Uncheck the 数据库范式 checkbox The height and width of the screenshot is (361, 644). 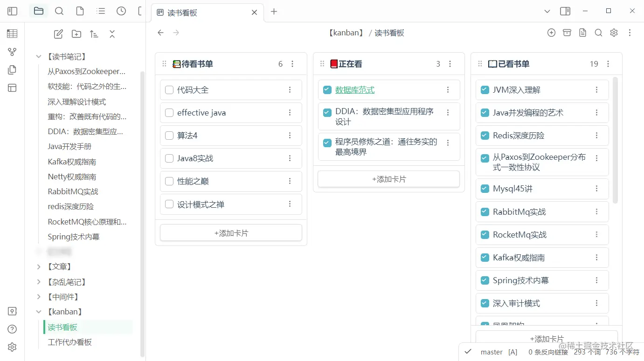click(x=327, y=90)
